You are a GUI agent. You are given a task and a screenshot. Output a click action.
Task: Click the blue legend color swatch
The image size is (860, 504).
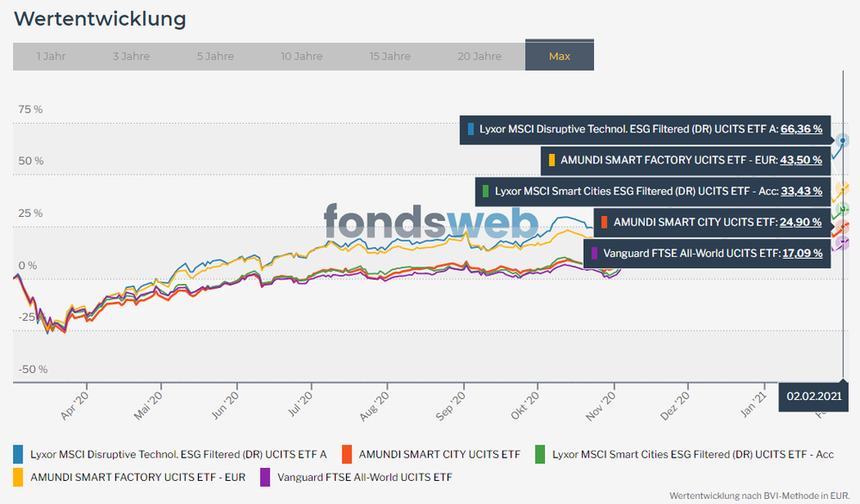point(15,454)
